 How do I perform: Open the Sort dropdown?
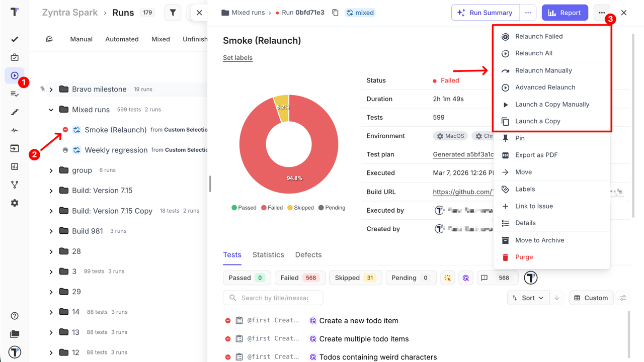click(x=528, y=298)
